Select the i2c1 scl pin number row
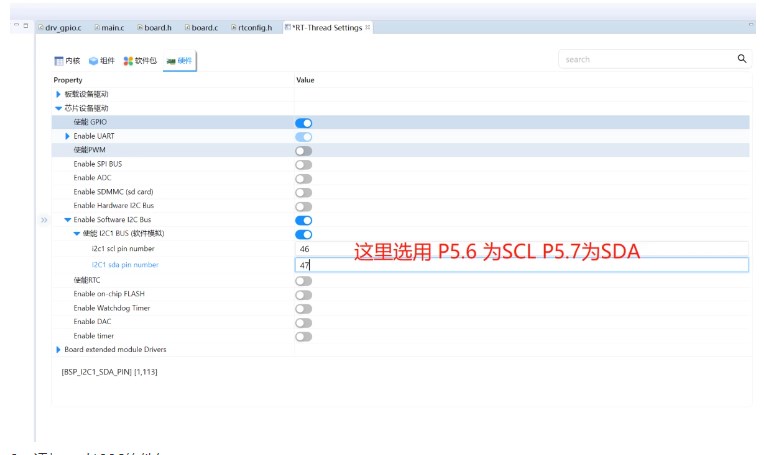The height and width of the screenshot is (455, 764). (x=123, y=248)
